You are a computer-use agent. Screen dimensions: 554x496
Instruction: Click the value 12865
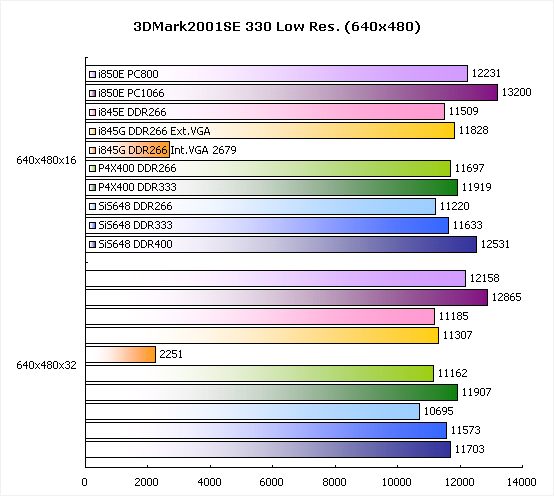pyautogui.click(x=506, y=297)
